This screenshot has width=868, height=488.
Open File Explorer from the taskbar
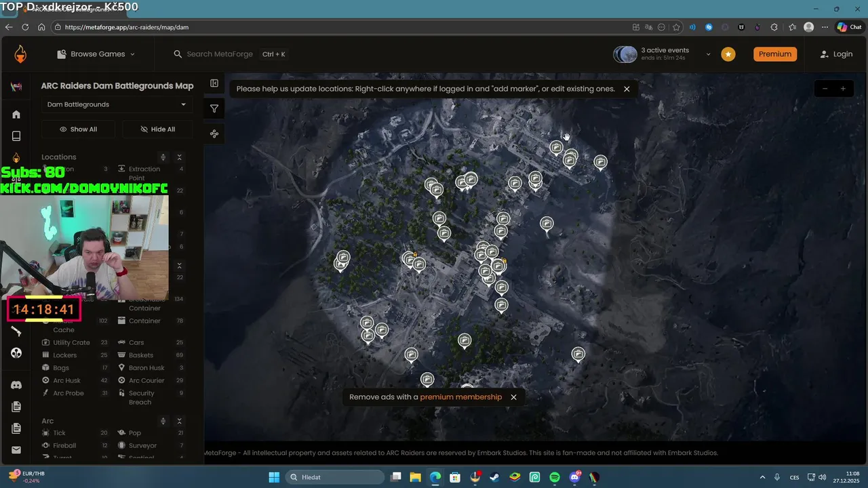click(415, 477)
